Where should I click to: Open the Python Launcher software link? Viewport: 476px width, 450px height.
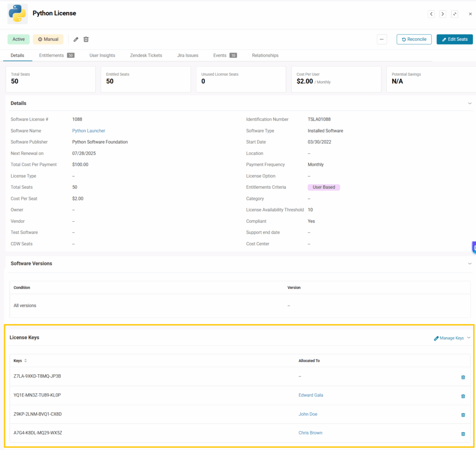[x=89, y=131]
